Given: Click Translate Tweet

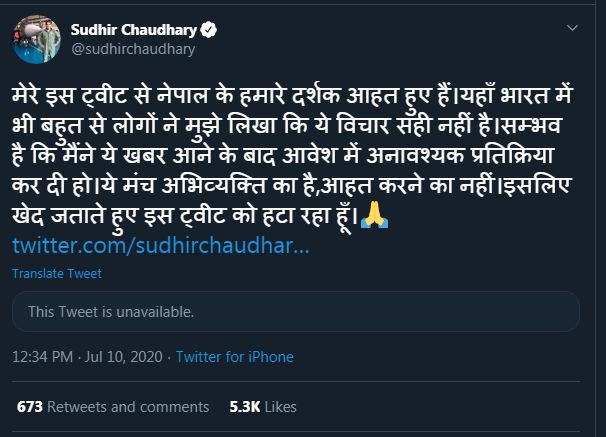Looking at the screenshot, I should 56,274.
